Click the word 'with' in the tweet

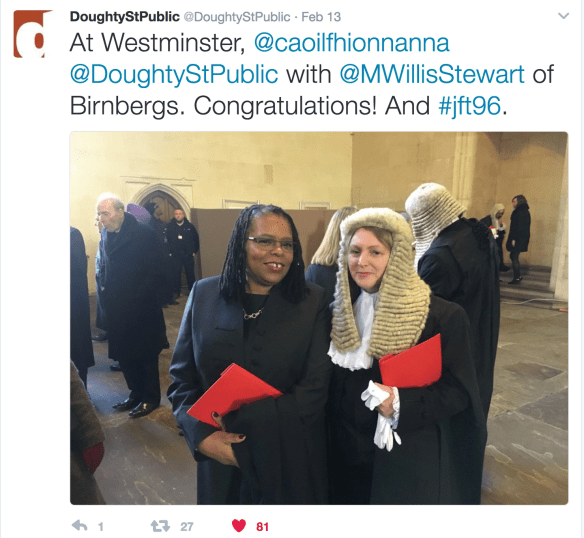tap(309, 74)
